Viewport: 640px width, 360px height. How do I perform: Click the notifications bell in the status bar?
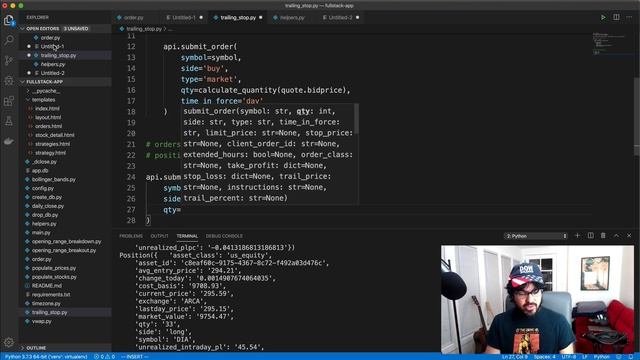[x=631, y=357]
